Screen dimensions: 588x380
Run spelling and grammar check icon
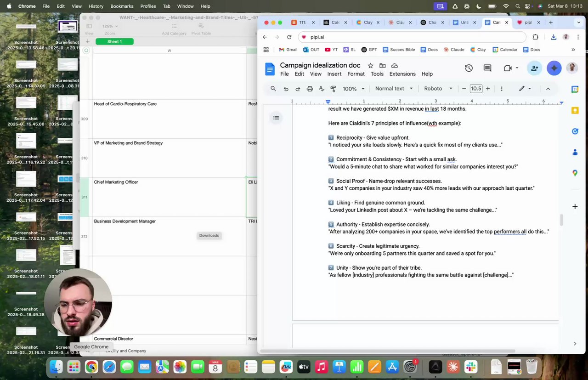[322, 89]
